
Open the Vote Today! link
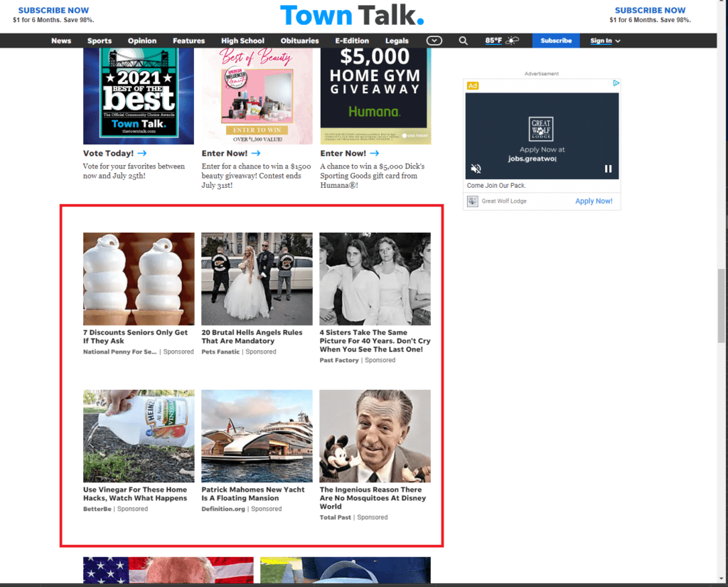pyautogui.click(x=108, y=154)
